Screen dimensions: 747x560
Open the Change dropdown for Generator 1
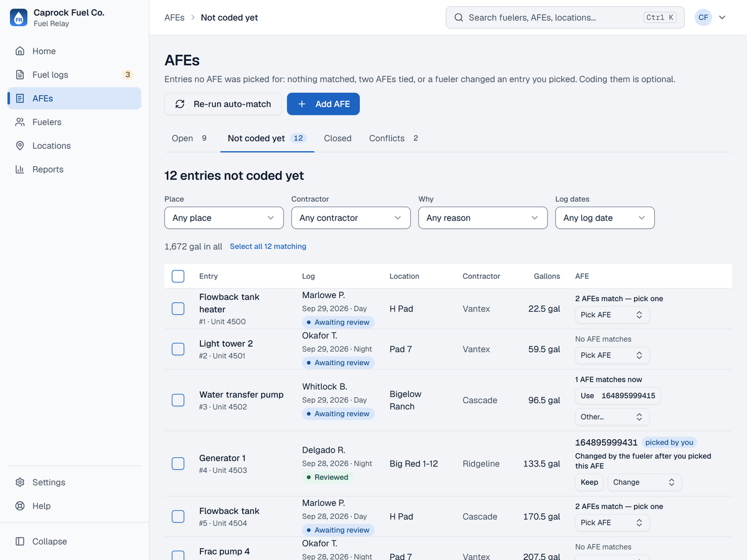(x=644, y=482)
